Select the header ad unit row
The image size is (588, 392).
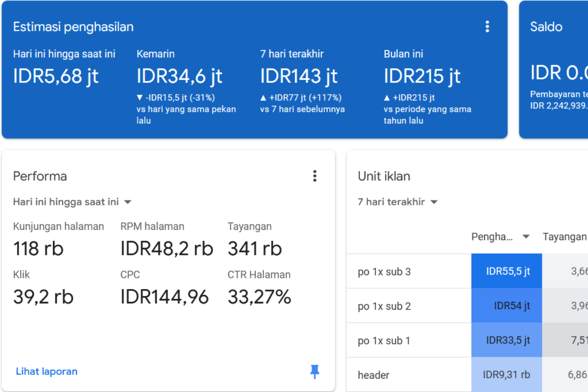373,375
